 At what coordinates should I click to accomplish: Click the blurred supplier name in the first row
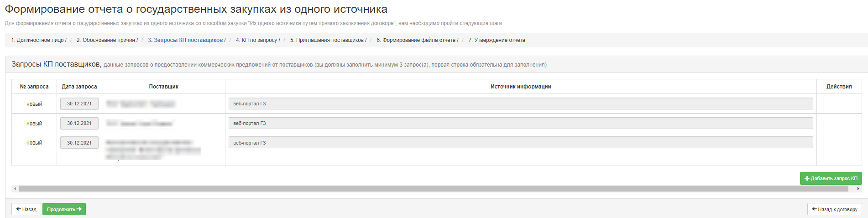click(141, 104)
